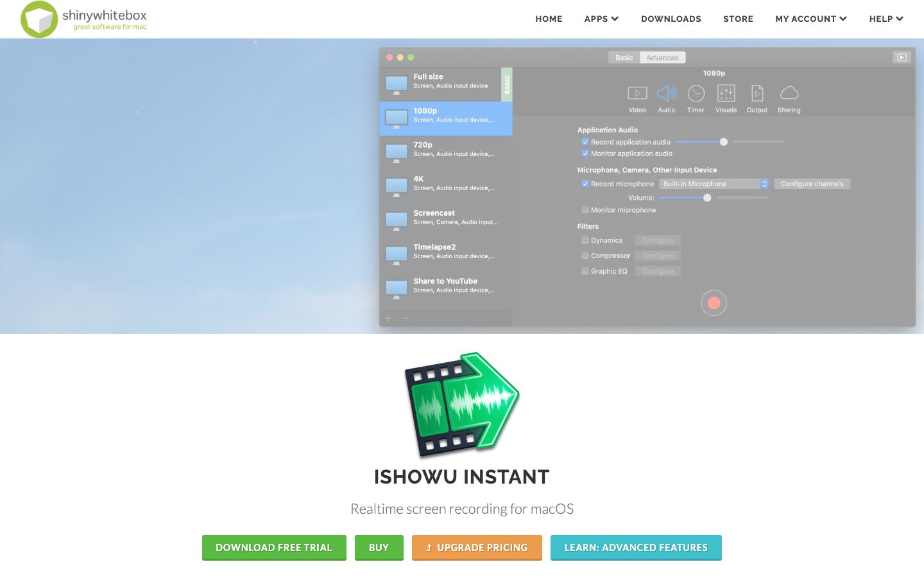Expand the My Account menu
The width and height of the screenshot is (924, 578).
[811, 19]
